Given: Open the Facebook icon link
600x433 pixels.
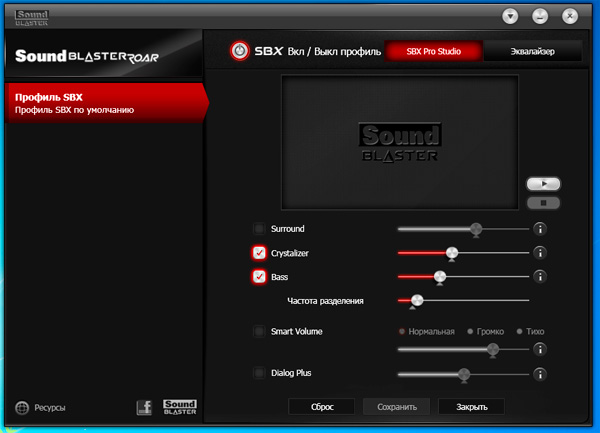Looking at the screenshot, I should [144, 407].
